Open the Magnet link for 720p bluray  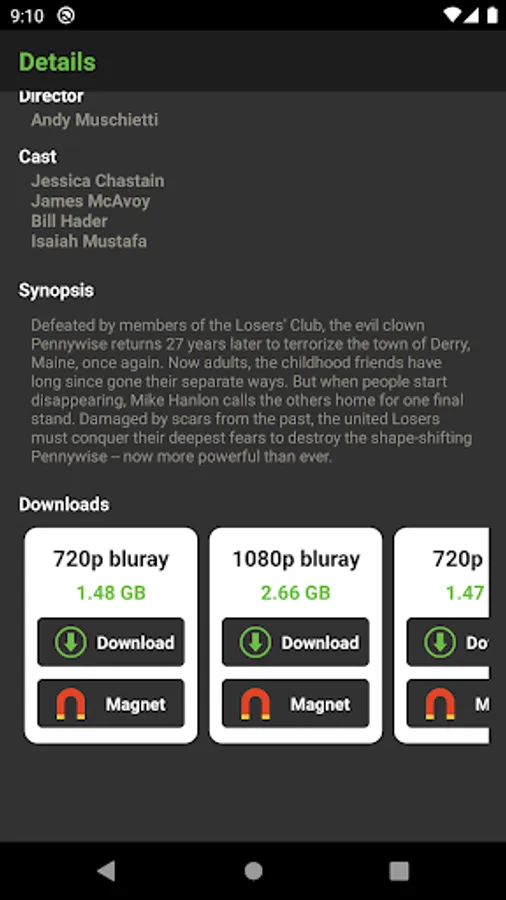pos(111,704)
